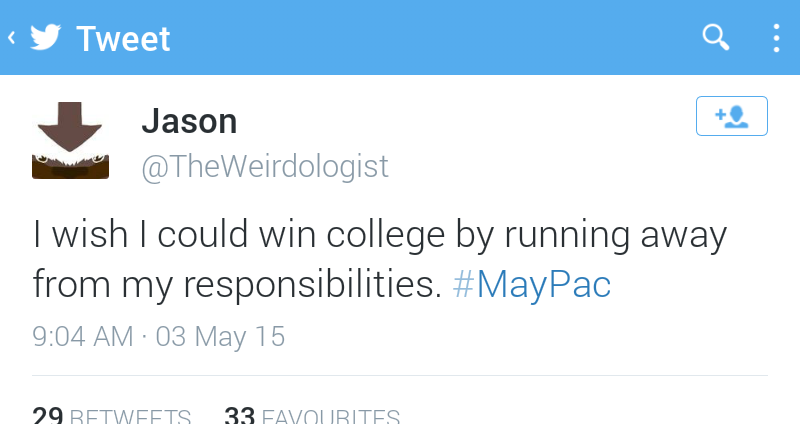Image resolution: width=800 pixels, height=443 pixels.
Task: Open the @TheWeirdologist handle link
Action: (x=265, y=166)
